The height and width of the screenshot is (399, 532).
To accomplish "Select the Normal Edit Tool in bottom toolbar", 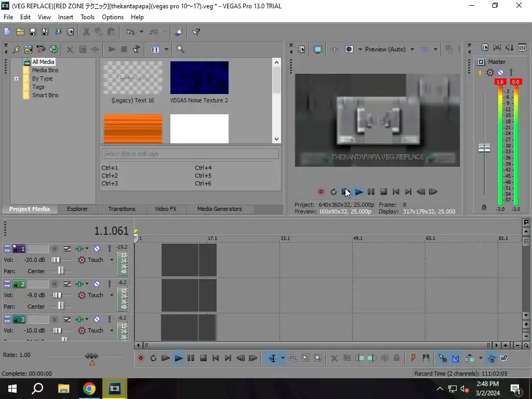I will 272,358.
